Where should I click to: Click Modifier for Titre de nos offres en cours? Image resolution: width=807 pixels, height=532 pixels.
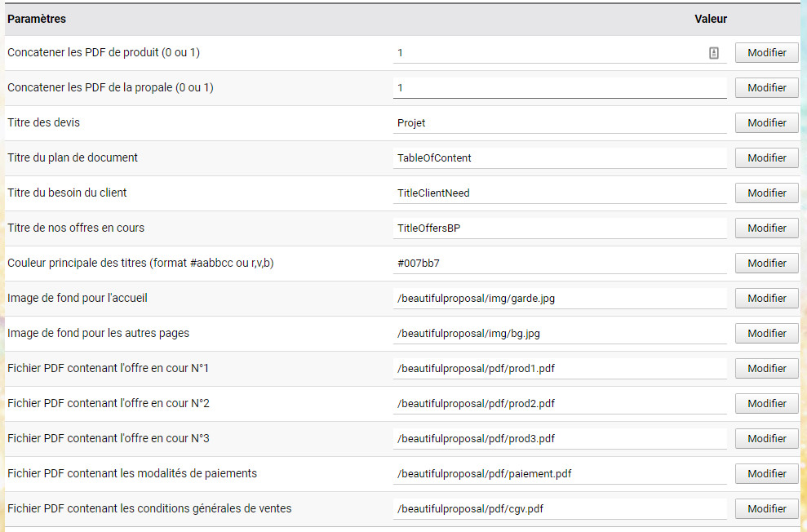[x=767, y=228]
